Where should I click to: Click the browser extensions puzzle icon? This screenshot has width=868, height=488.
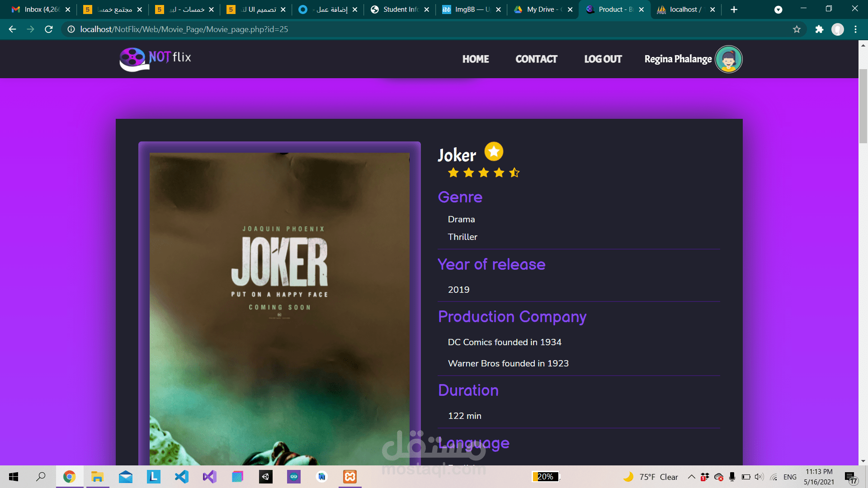[x=819, y=29]
